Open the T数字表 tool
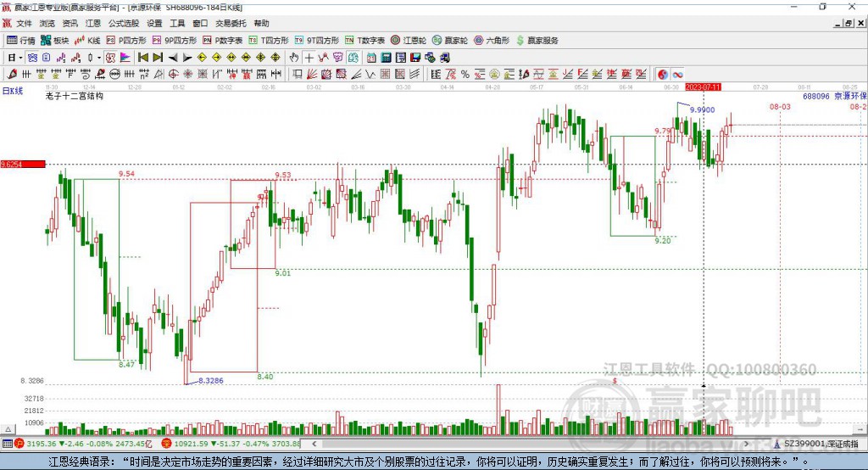The width and height of the screenshot is (868, 470). (x=364, y=41)
